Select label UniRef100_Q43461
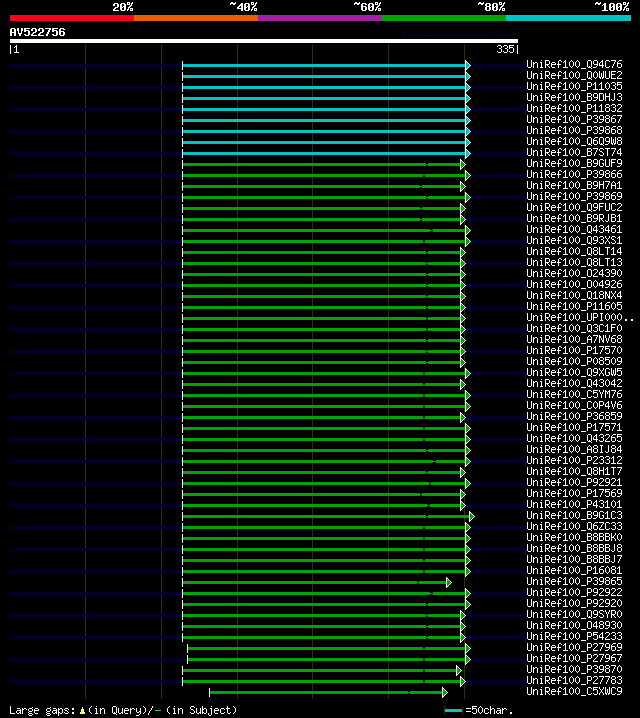Viewport: 640px width, 718px height. click(574, 229)
